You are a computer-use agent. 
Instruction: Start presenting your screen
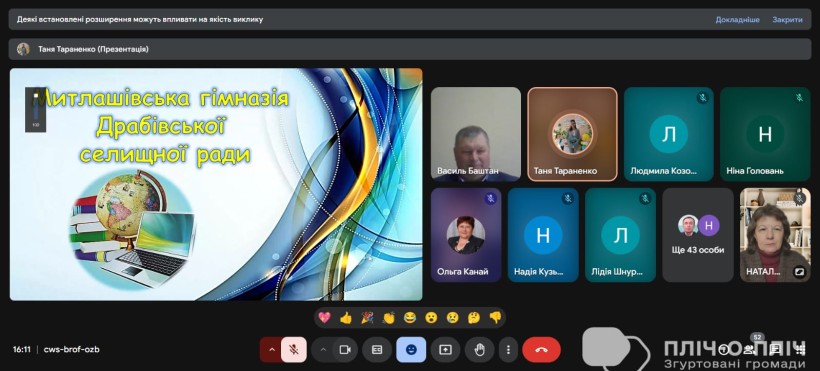pyautogui.click(x=445, y=350)
